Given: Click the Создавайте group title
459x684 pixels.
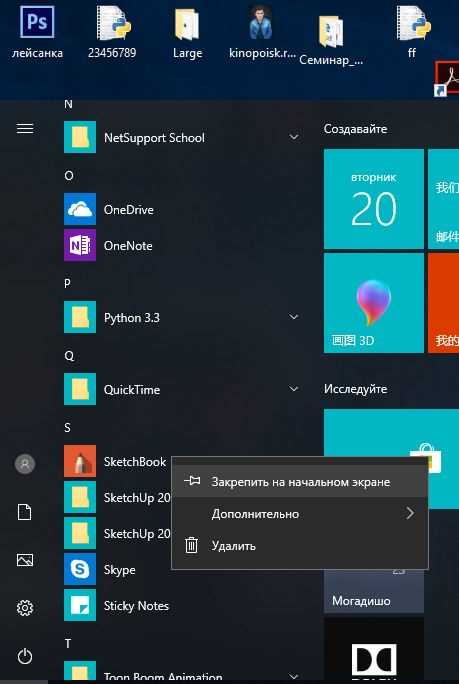Looking at the screenshot, I should pyautogui.click(x=355, y=129).
